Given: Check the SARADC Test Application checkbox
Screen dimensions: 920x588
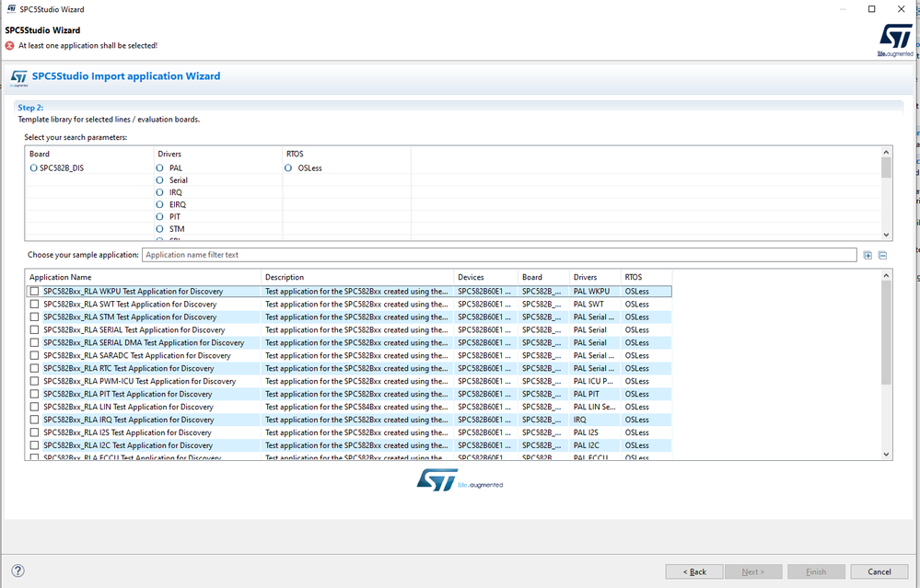Looking at the screenshot, I should coord(35,356).
